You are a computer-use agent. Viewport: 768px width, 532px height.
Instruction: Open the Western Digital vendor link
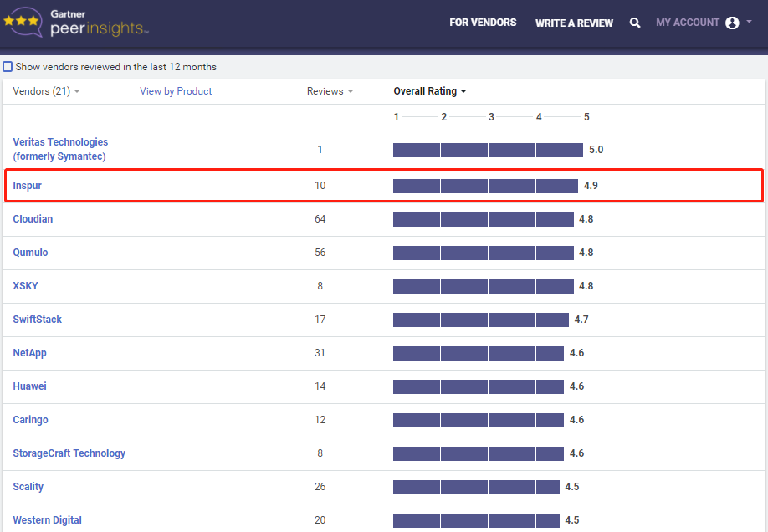47,520
